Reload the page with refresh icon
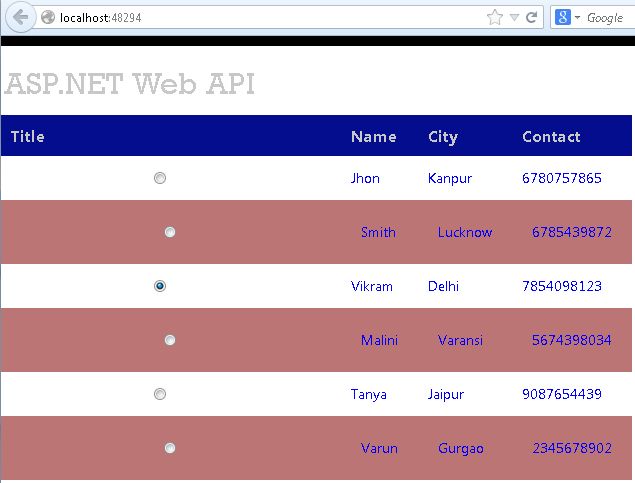This screenshot has width=635, height=483. pyautogui.click(x=531, y=17)
